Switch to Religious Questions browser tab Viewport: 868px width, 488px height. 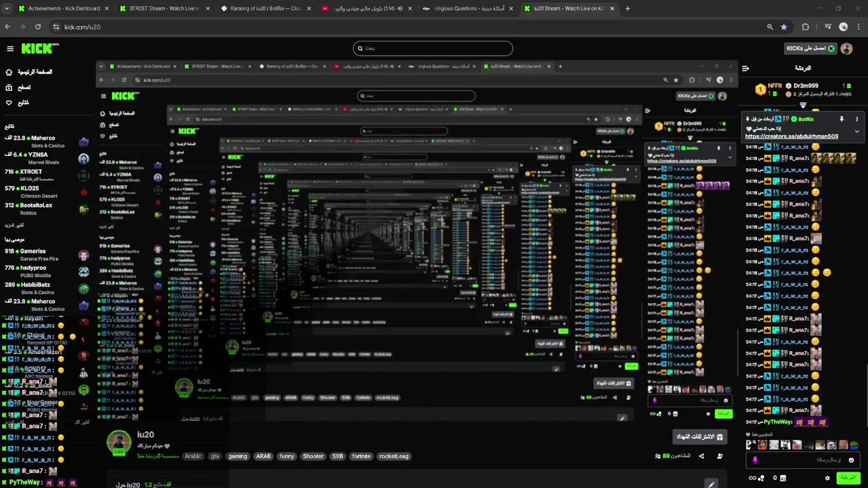468,9
